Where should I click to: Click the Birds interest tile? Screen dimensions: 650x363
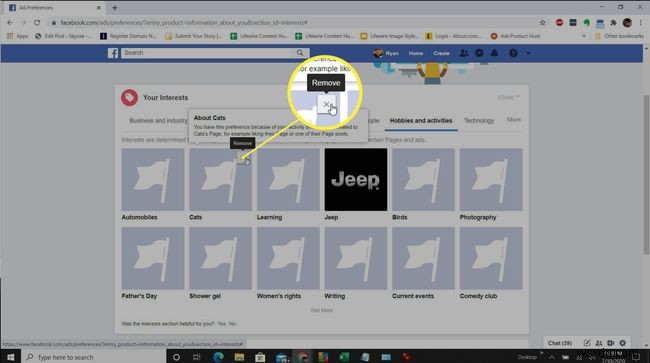click(423, 179)
